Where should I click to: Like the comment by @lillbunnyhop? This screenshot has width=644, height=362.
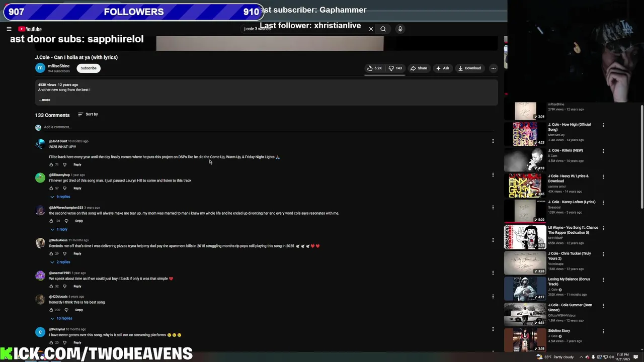point(51,189)
